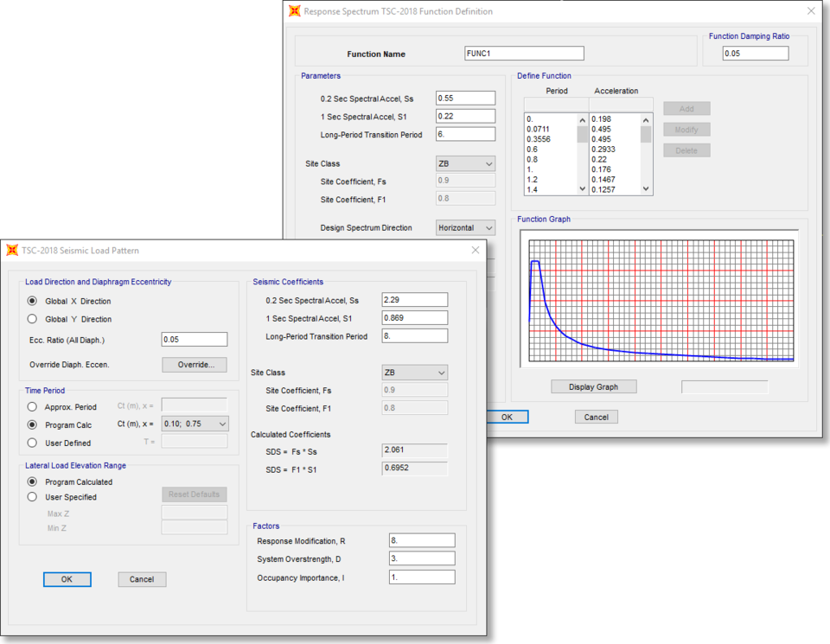This screenshot has width=830, height=644.
Task: Close the Response Spectrum Function Definition dialog
Action: [810, 11]
